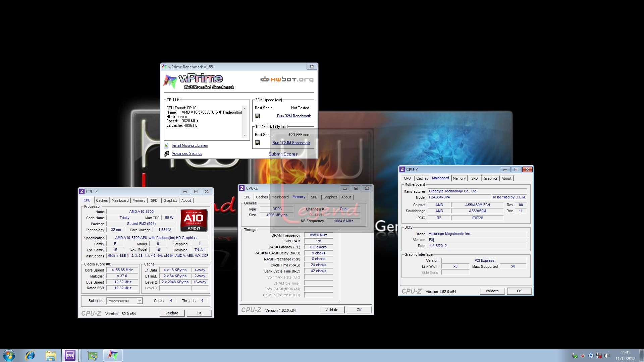This screenshot has width=644, height=362.
Task: Click the Advanced Settings magnifier icon
Action: coord(166,154)
